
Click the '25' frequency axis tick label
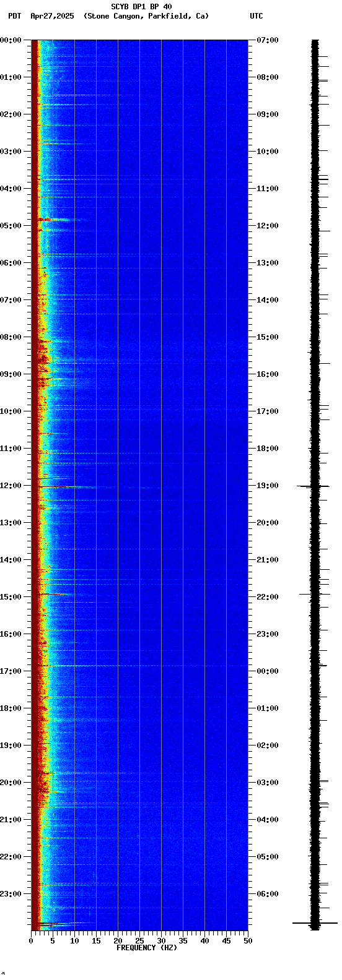(139, 941)
